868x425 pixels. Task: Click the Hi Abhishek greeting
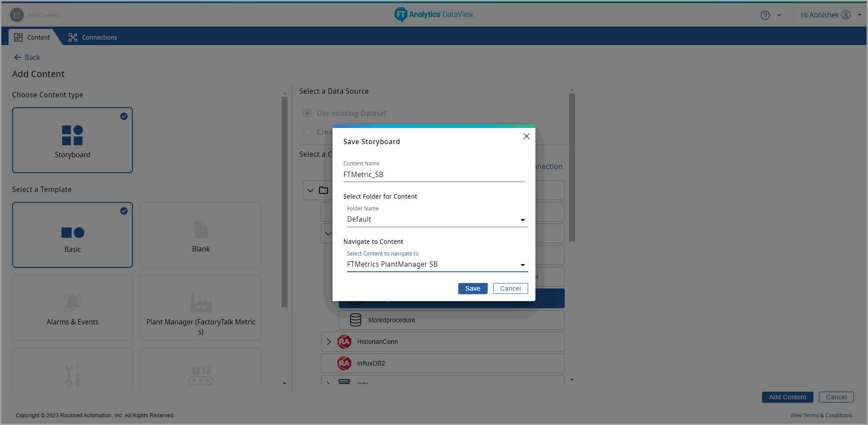(x=819, y=15)
